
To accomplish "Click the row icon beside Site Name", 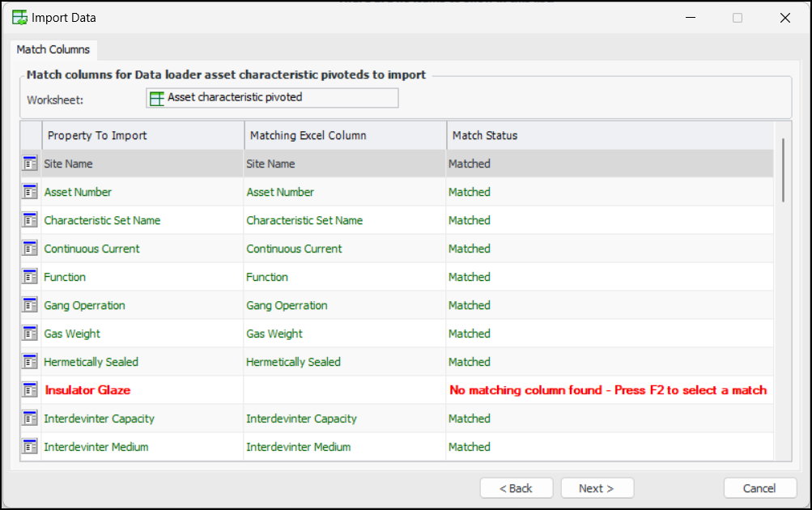I will (x=30, y=164).
